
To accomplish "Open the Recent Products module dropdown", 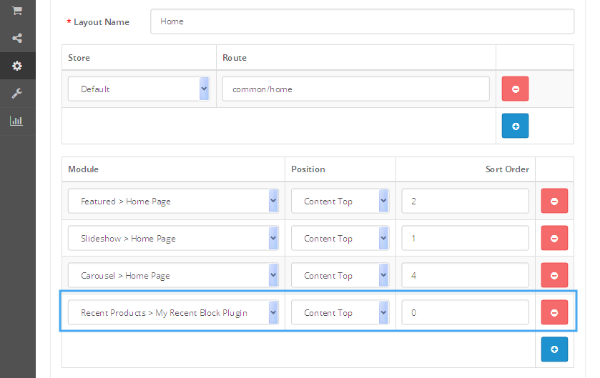I will click(173, 312).
